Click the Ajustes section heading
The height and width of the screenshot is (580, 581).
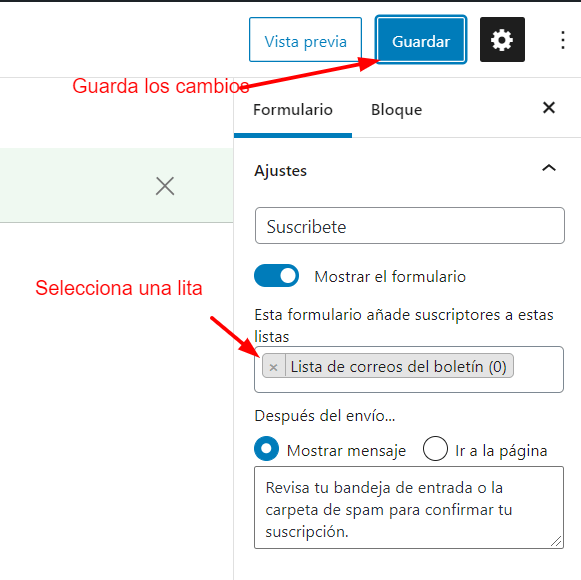point(280,171)
